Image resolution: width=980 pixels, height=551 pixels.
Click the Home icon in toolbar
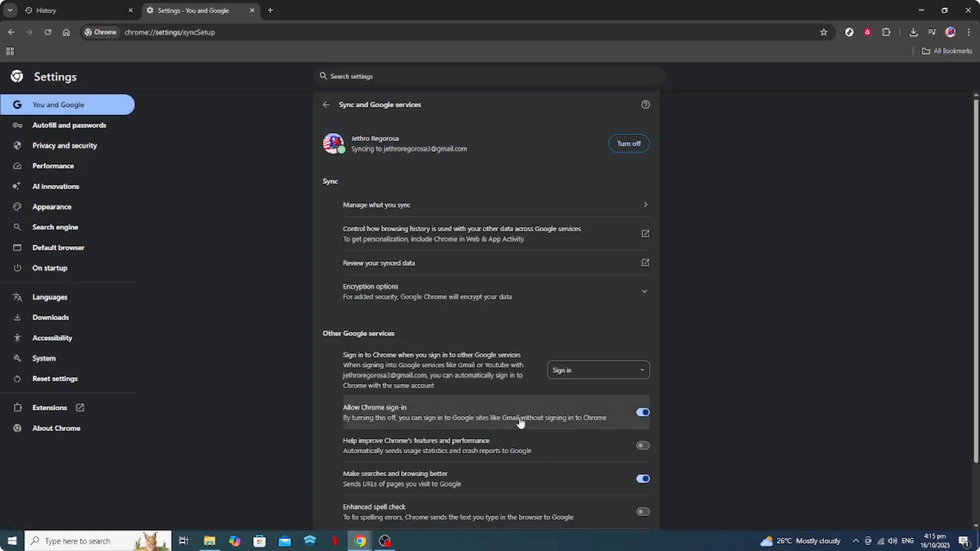[x=66, y=32]
